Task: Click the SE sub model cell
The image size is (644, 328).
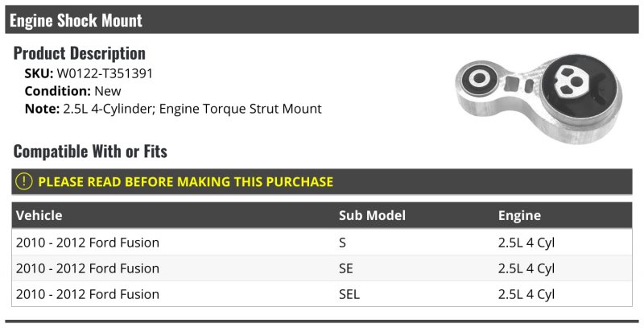Action: (x=347, y=268)
